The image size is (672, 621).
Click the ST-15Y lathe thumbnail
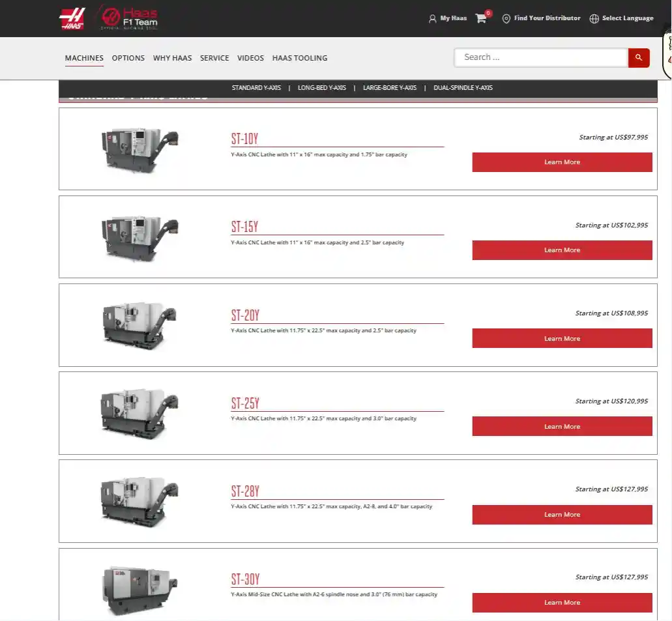(139, 237)
